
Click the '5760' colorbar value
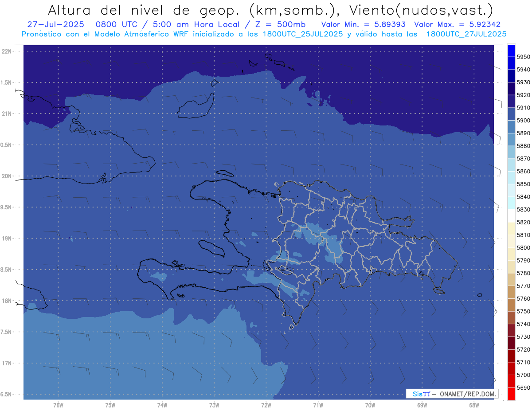(523, 298)
